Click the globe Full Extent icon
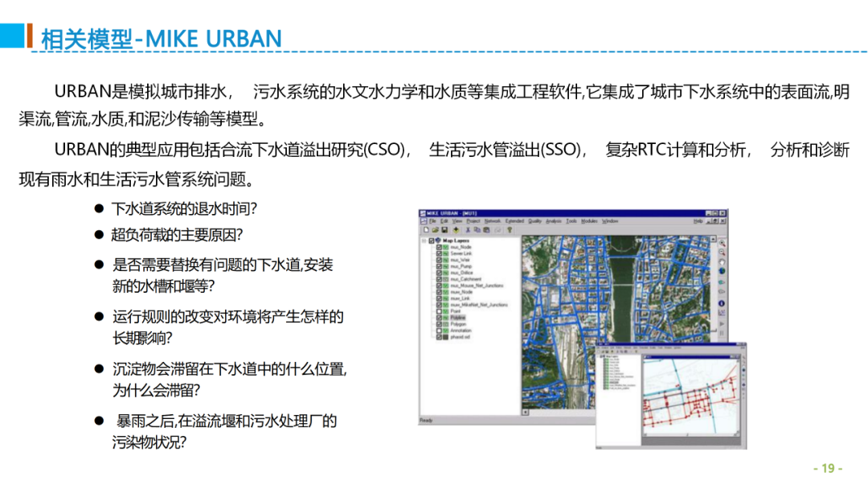 tap(722, 271)
